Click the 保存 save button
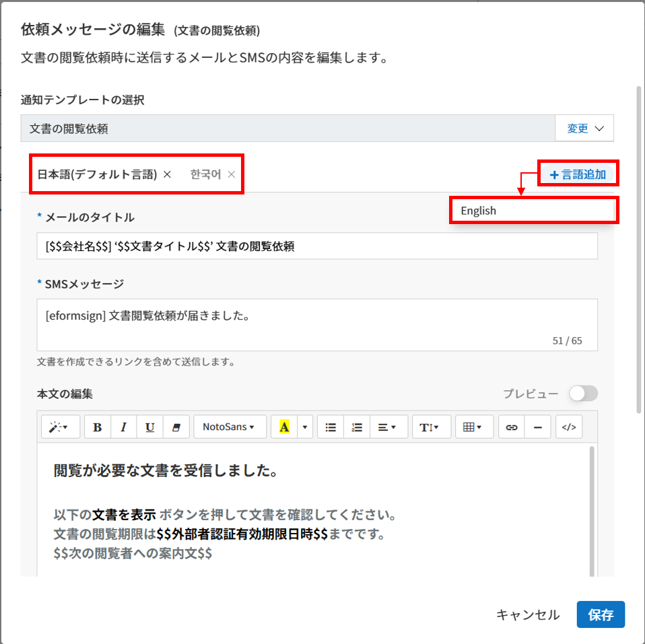Image resolution: width=645 pixels, height=644 pixels. tap(601, 614)
